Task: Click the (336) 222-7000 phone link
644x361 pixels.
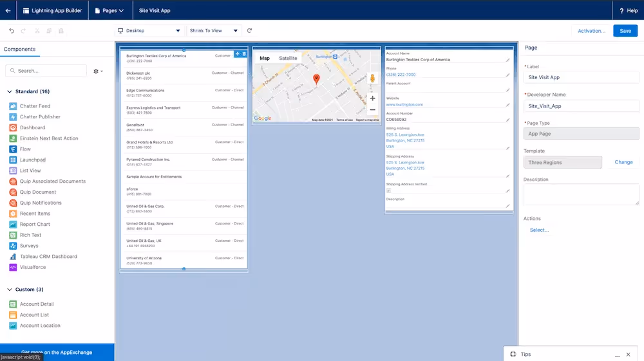Action: click(x=401, y=75)
